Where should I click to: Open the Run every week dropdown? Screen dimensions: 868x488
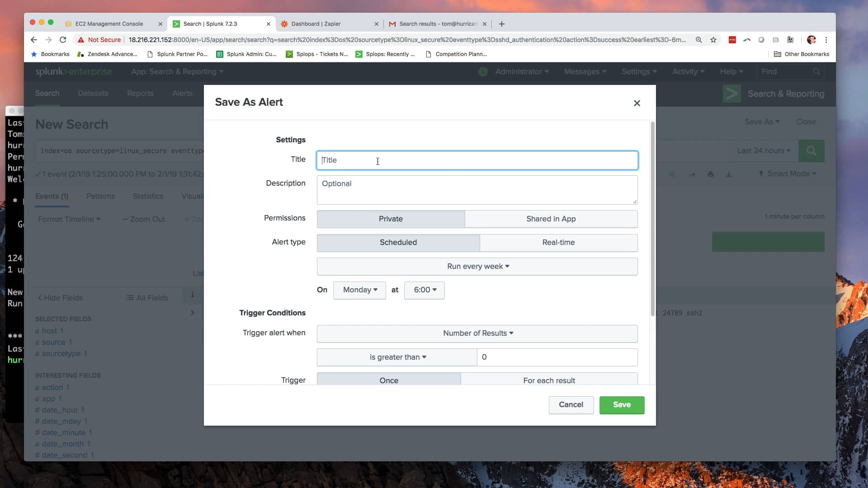[x=477, y=266]
